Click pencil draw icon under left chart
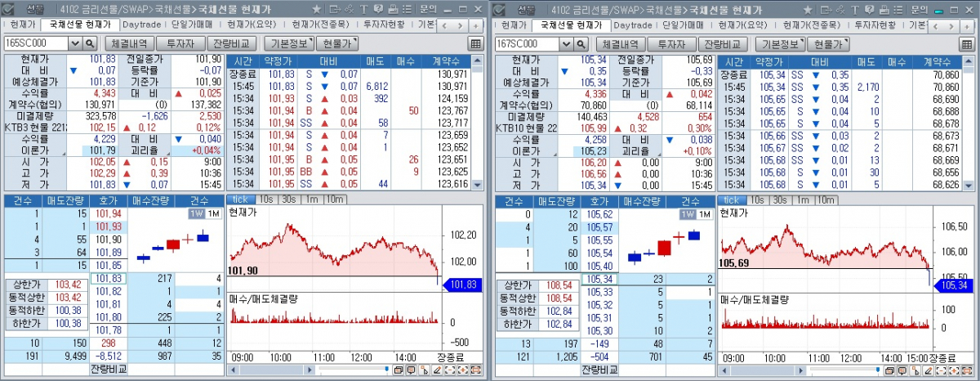Image resolution: width=980 pixels, height=381 pixels. pyautogui.click(x=438, y=370)
